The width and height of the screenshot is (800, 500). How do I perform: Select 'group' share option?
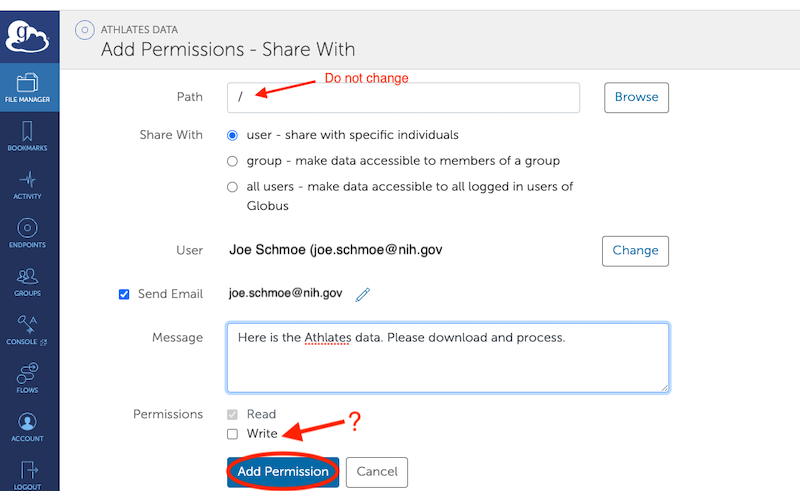point(233,161)
